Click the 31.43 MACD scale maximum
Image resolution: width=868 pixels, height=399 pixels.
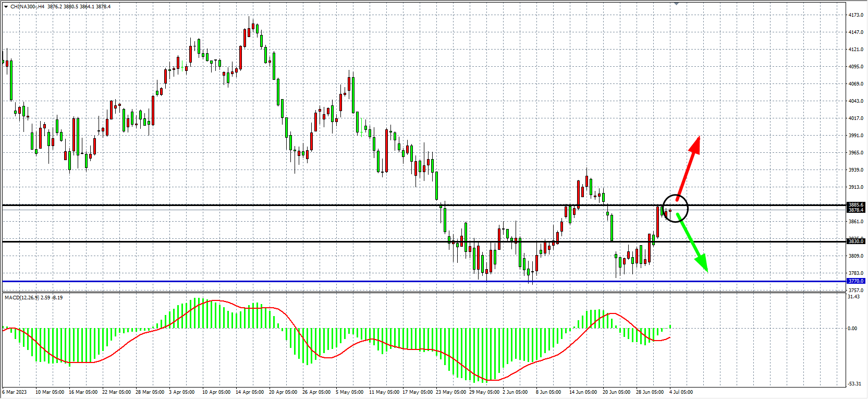click(853, 297)
